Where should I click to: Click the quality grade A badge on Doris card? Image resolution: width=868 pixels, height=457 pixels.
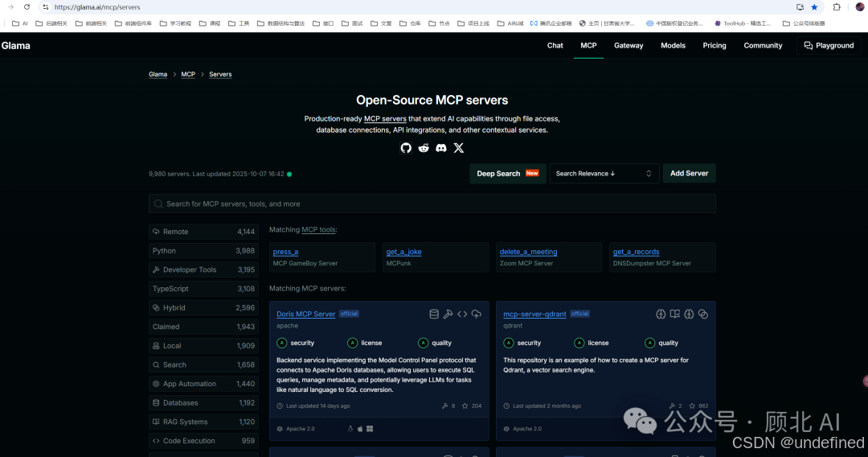423,343
